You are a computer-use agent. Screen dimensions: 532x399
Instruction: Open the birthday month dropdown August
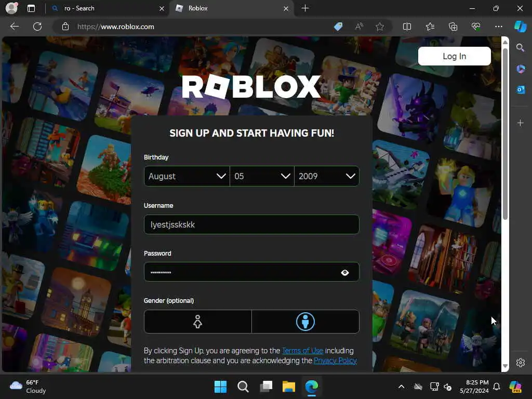pyautogui.click(x=187, y=176)
